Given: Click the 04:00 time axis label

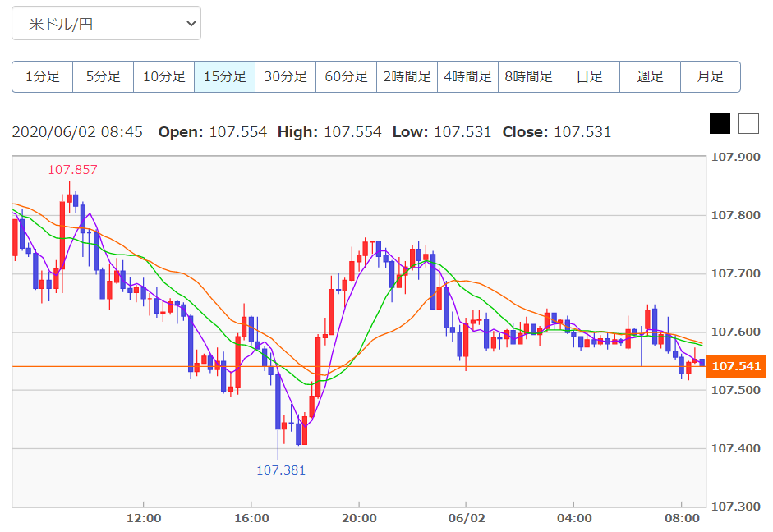Looking at the screenshot, I should tap(574, 518).
